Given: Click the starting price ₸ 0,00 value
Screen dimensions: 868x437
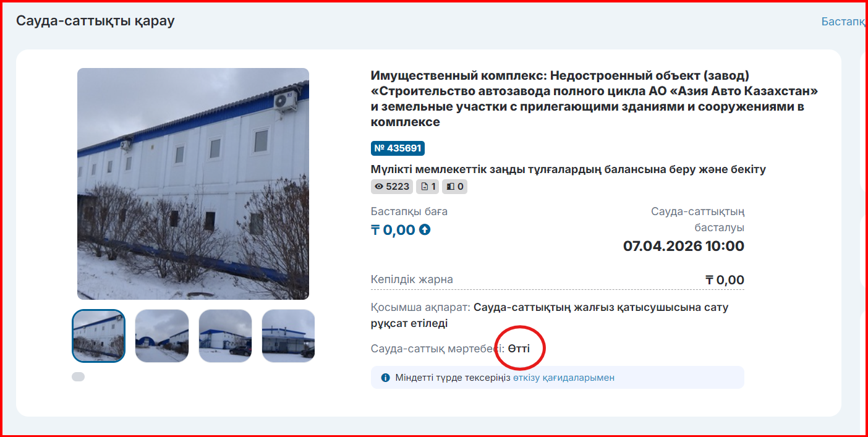Looking at the screenshot, I should click(393, 230).
